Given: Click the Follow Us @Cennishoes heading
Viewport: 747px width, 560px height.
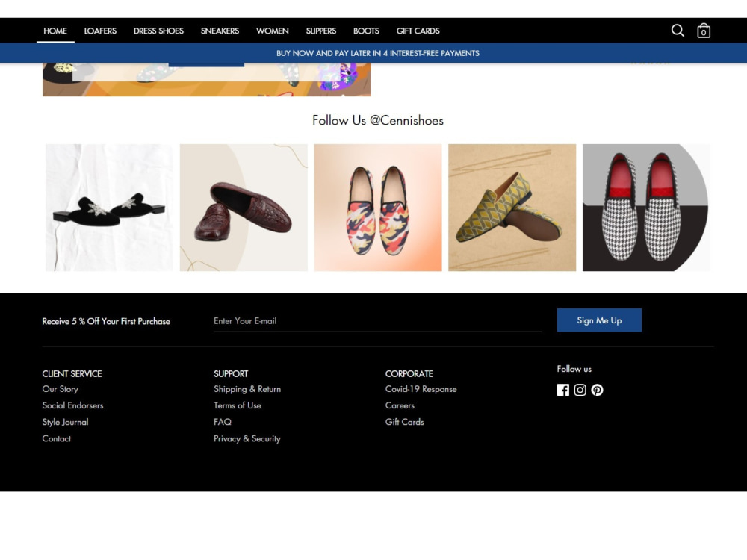Looking at the screenshot, I should [378, 120].
